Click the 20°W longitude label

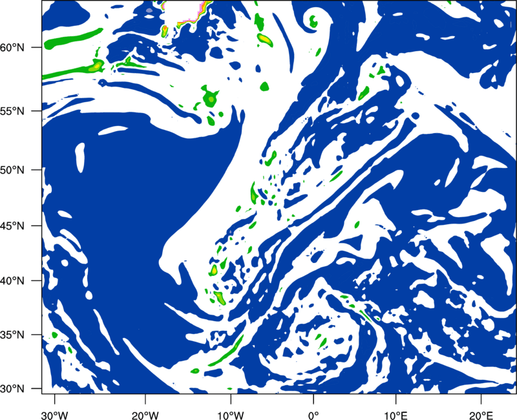pyautogui.click(x=145, y=415)
